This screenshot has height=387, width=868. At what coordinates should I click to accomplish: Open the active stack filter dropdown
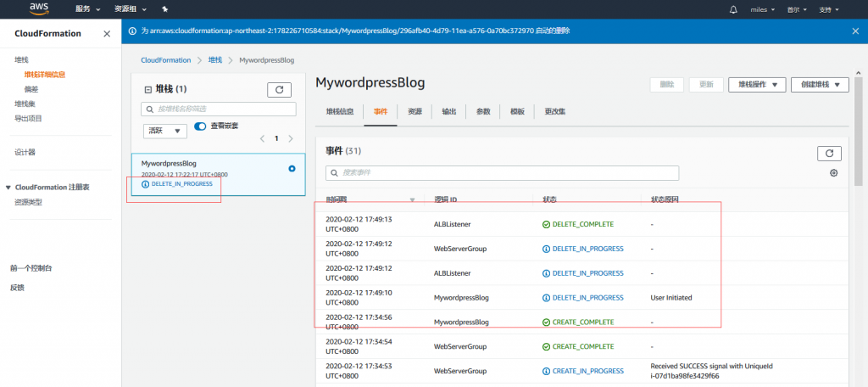coord(165,131)
